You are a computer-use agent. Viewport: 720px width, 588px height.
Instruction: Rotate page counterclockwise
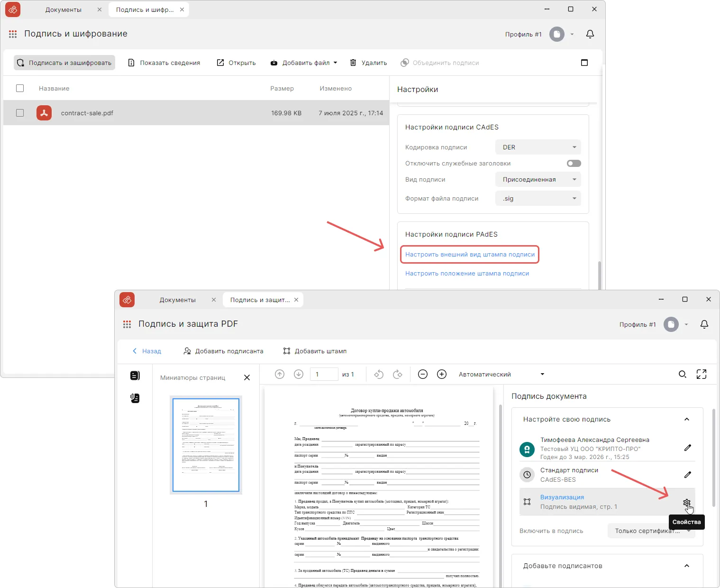click(378, 374)
